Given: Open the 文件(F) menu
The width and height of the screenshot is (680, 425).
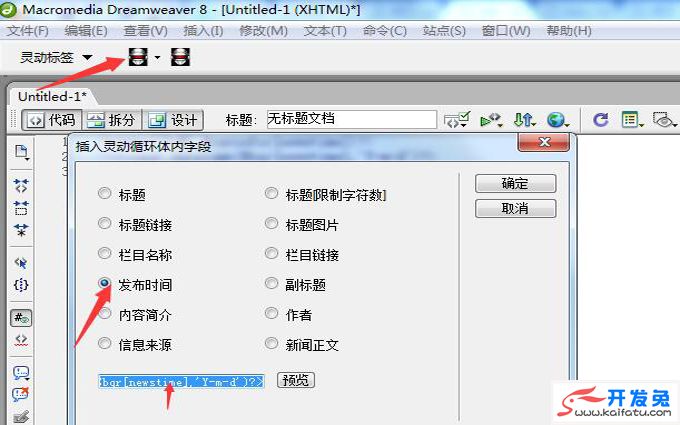Looking at the screenshot, I should click(x=28, y=31).
